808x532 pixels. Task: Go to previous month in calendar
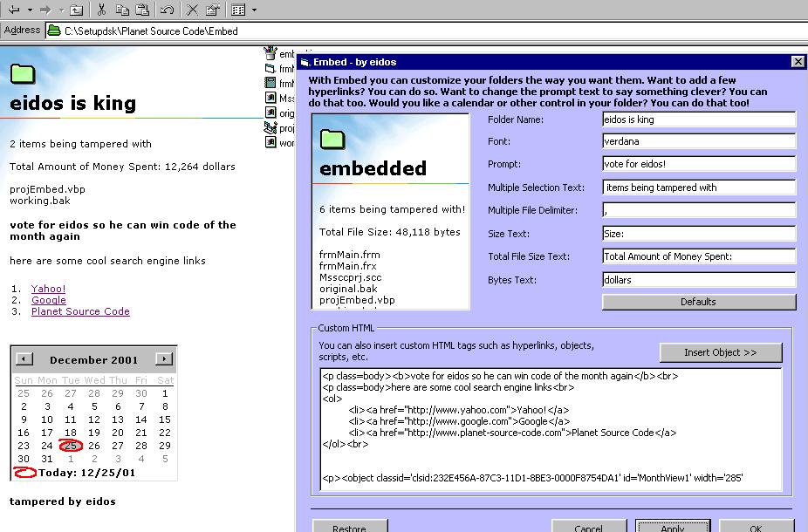tap(24, 359)
